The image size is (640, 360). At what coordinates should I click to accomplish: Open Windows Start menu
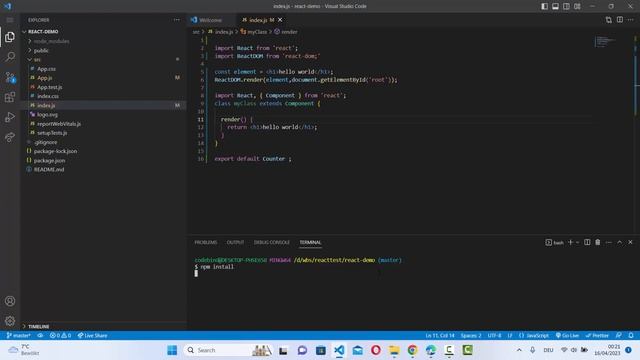tap(172, 350)
